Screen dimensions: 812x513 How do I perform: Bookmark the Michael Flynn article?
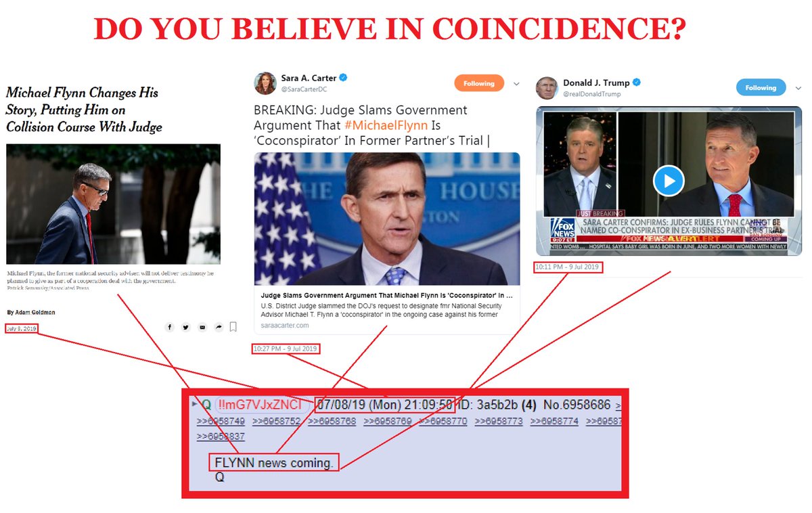coord(233,328)
